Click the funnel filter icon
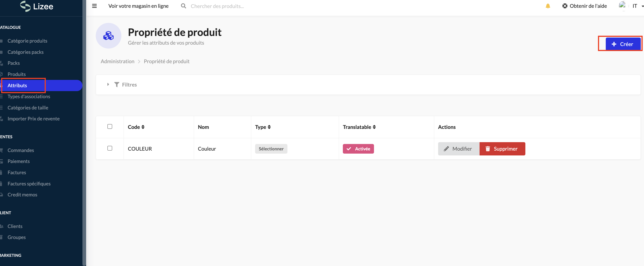 tap(117, 84)
